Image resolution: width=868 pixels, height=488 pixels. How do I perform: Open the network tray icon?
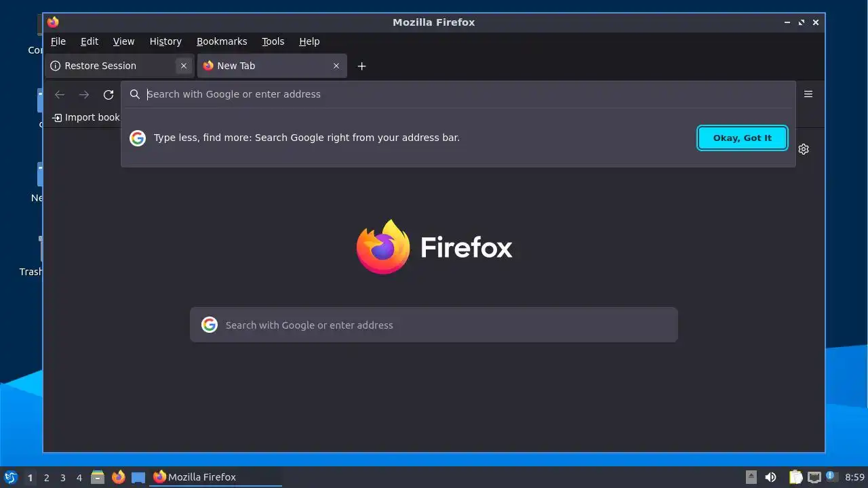(x=814, y=477)
